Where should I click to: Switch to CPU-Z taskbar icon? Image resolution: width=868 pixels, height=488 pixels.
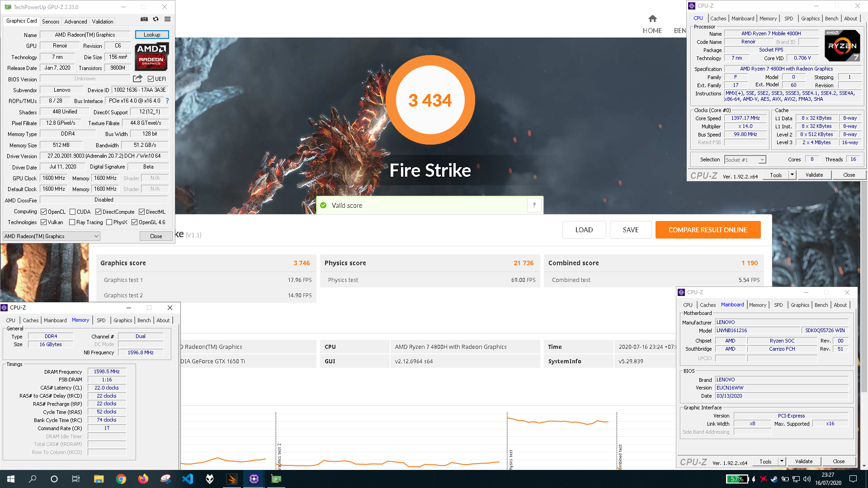coord(254,479)
